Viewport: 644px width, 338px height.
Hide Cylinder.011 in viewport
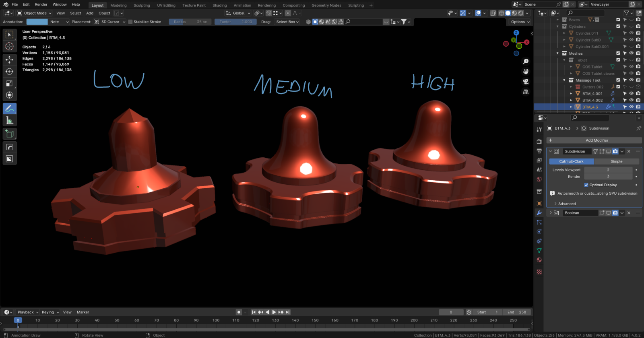(632, 33)
